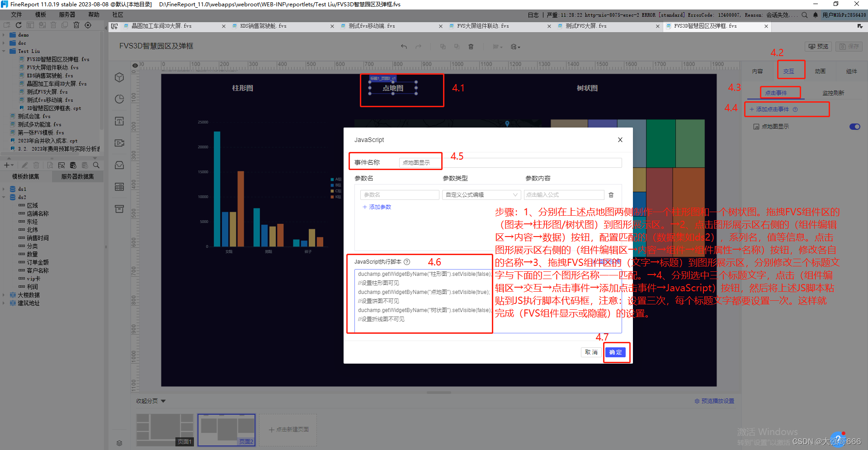Click the 点击输入公式 parameter content field
The height and width of the screenshot is (450, 868).
tap(564, 195)
